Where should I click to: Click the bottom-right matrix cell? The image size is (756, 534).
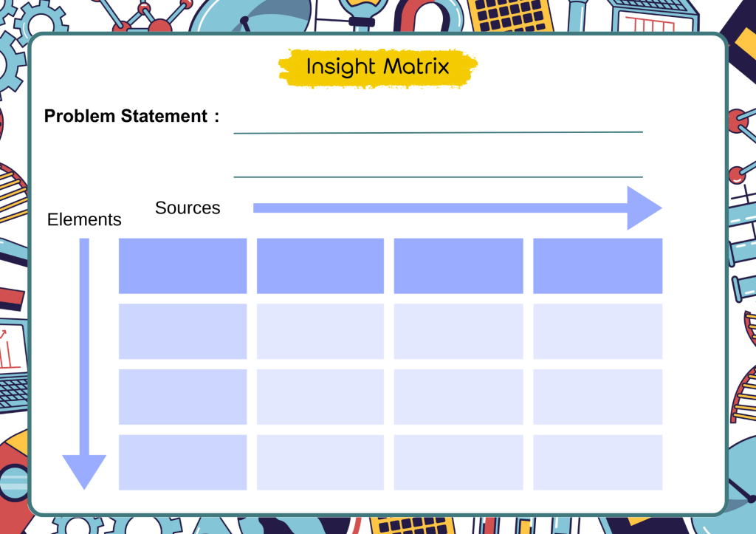tap(597, 462)
